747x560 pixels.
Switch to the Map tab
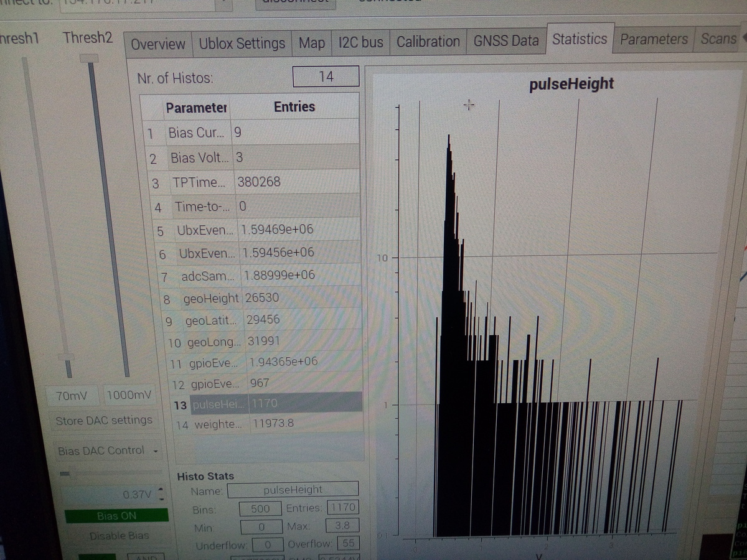(311, 43)
